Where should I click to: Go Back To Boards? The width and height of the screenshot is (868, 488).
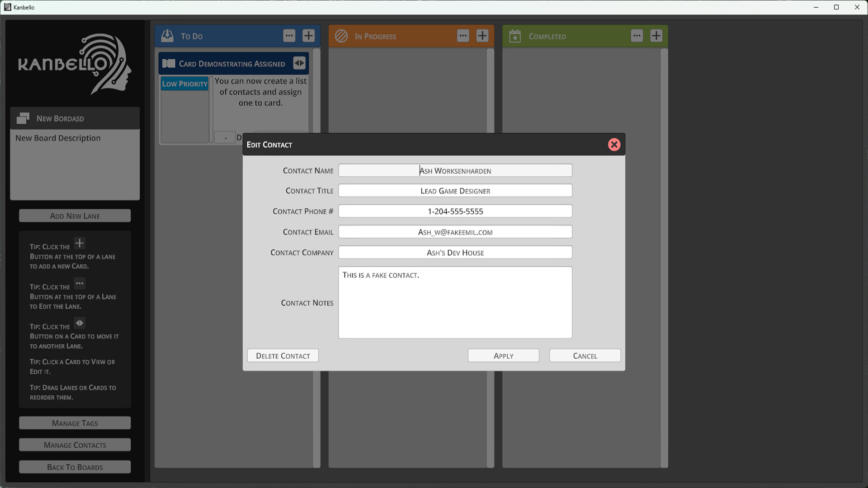[x=75, y=467]
